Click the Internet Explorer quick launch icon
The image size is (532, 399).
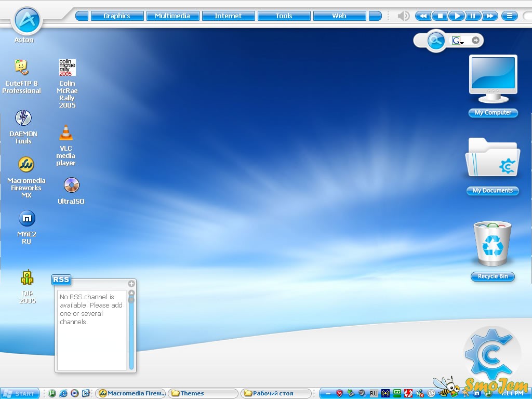[63, 393]
